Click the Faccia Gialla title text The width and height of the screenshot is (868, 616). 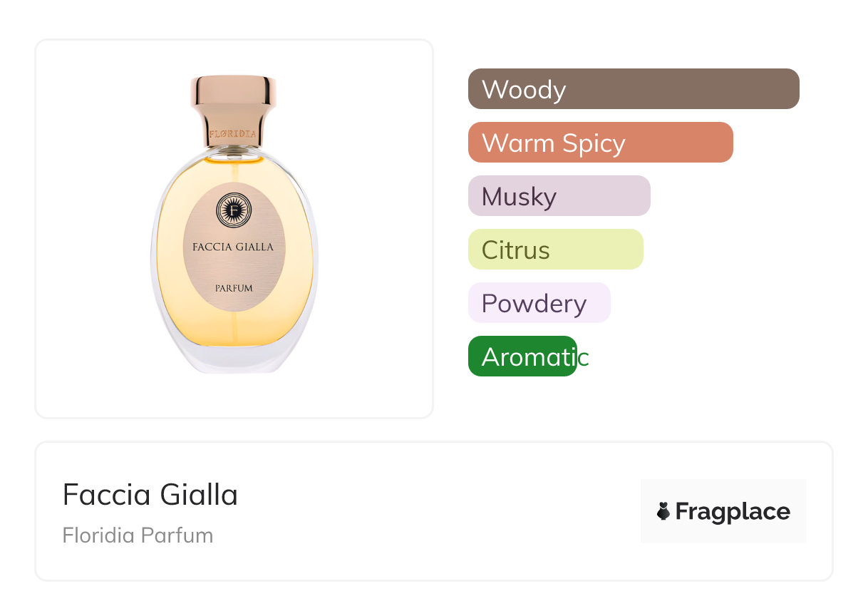click(150, 495)
